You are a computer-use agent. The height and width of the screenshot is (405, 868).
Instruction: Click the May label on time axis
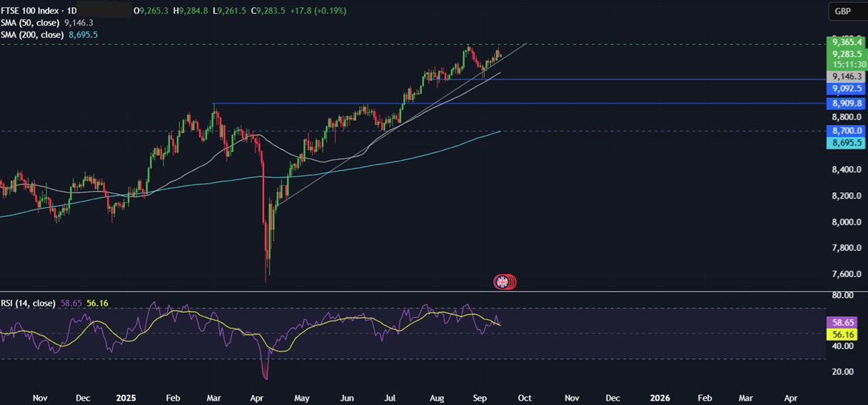(x=302, y=396)
